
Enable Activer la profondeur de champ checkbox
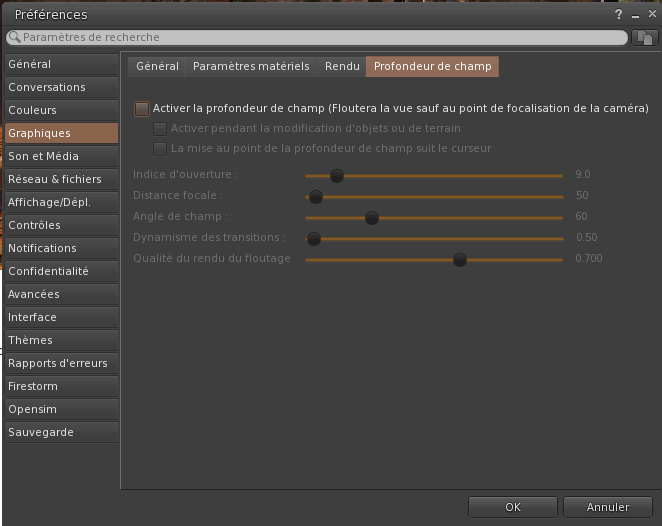(142, 108)
